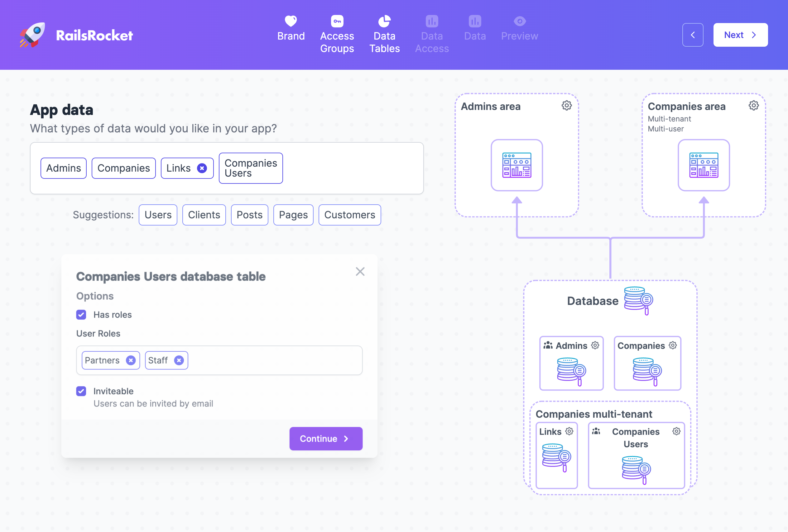Select the Admins data tag
The image size is (788, 532).
pos(63,168)
